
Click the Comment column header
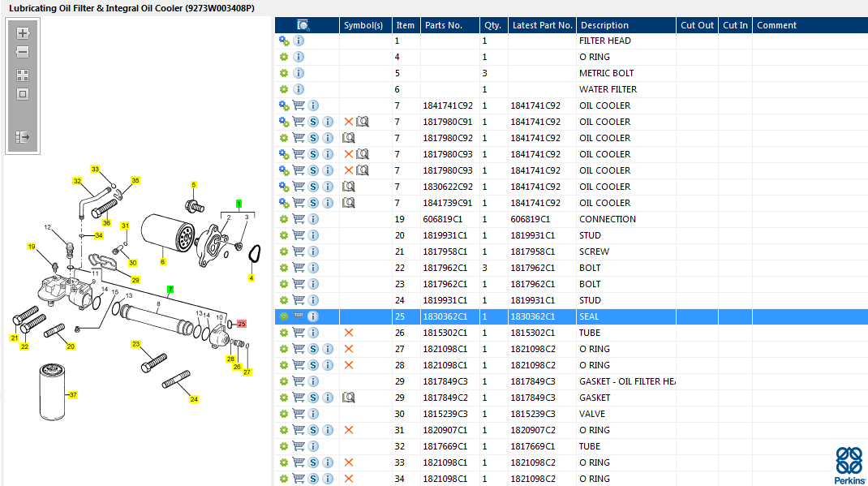(x=810, y=25)
